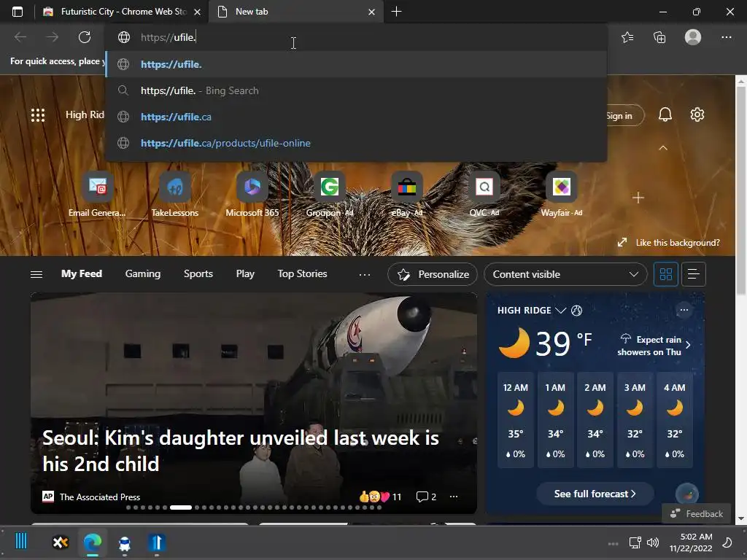Open the Seoul Kim's daughter headline

coord(241,451)
